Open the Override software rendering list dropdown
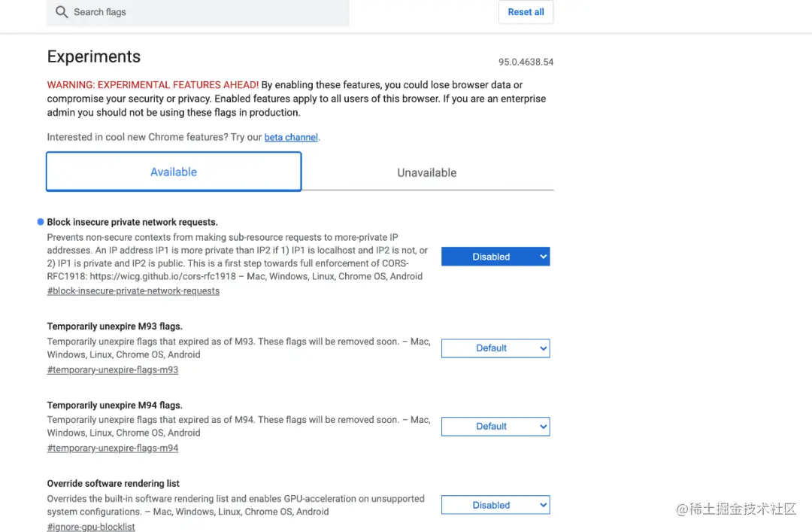Screen dimensions: 812x532 tap(495, 506)
